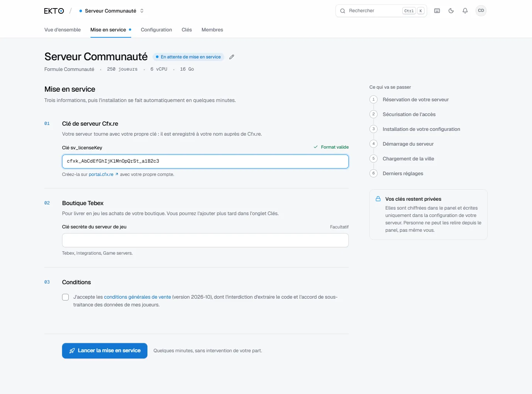
Task: Click the lock icon in privacy card
Action: click(378, 199)
